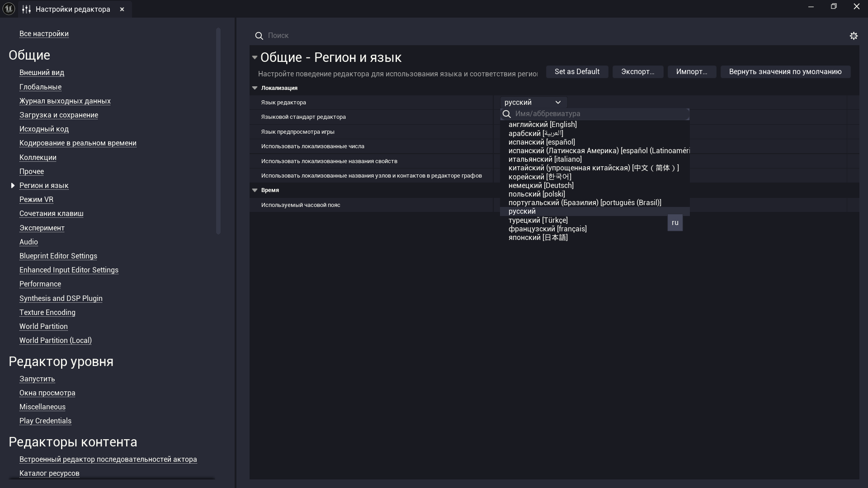Click Вернуть значения по умолчанию button
This screenshot has width=868, height=488.
[x=785, y=72]
